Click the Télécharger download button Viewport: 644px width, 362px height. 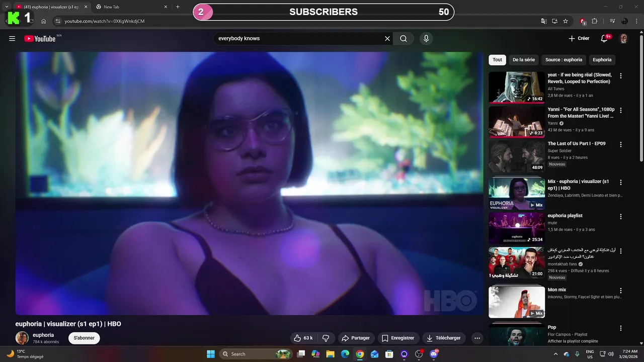(x=444, y=338)
